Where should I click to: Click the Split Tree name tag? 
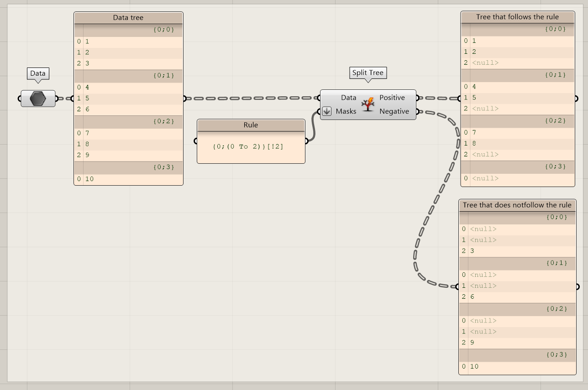pos(368,73)
